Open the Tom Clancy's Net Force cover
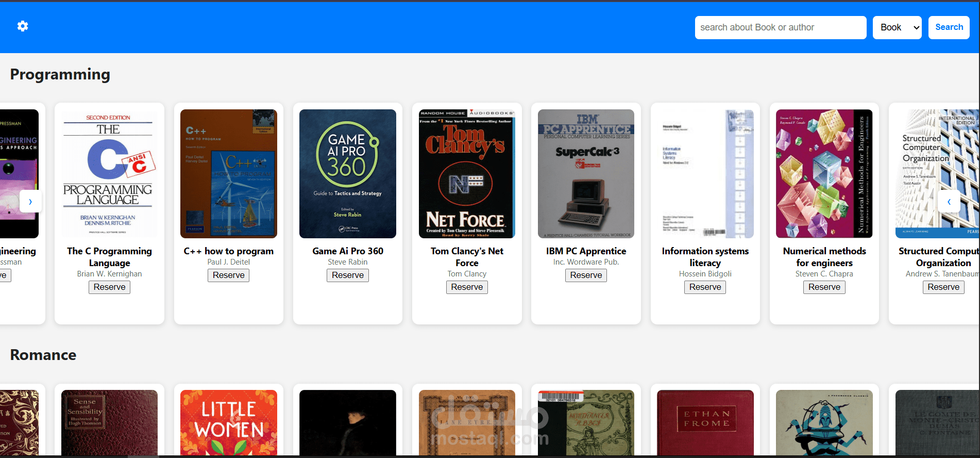The height and width of the screenshot is (458, 980). pyautogui.click(x=467, y=174)
